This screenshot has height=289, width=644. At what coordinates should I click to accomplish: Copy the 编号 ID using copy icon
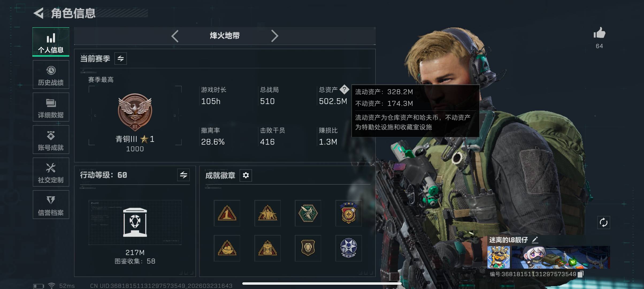(580, 274)
